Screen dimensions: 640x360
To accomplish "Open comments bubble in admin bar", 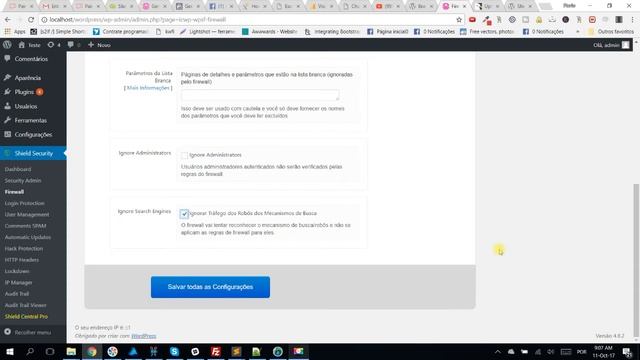I will (x=73, y=45).
